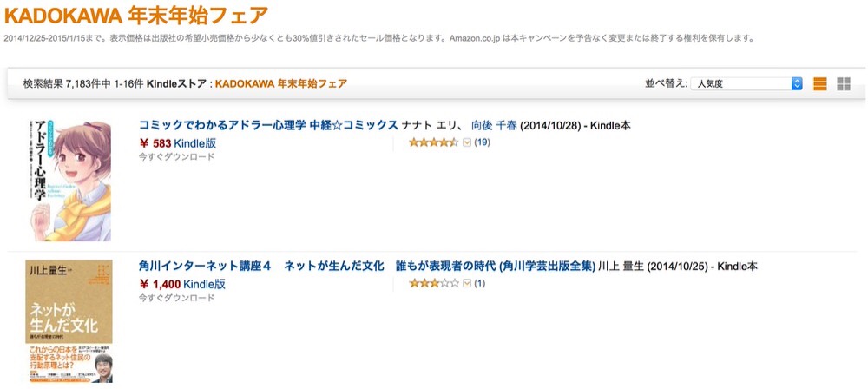Open コミックでわかるアドラー心理学 title link
Image resolution: width=868 pixels, height=389 pixels.
click(268, 125)
